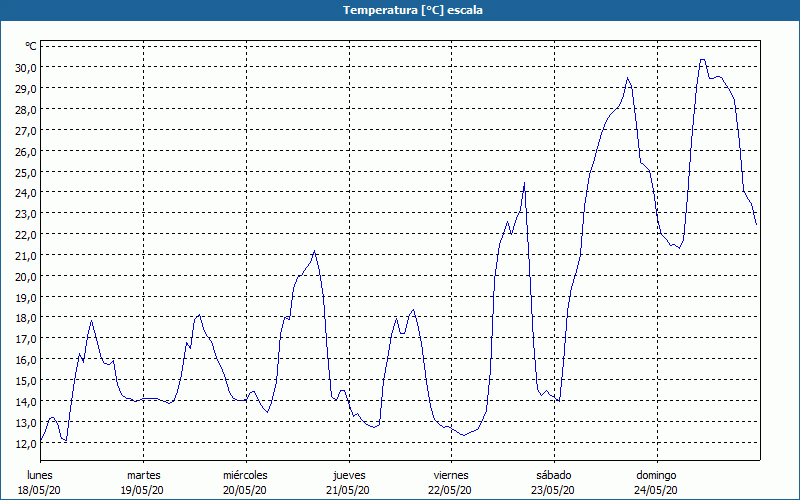This screenshot has width=800, height=500.
Task: Click the °C unit label on axis
Action: click(31, 46)
